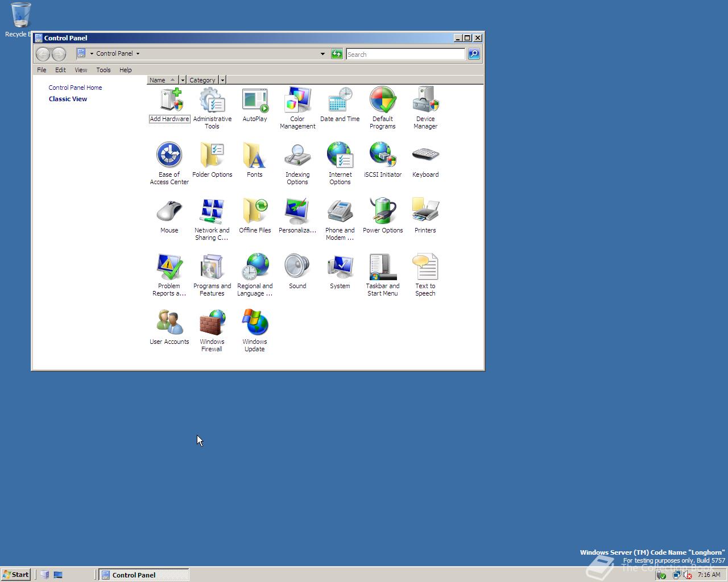Select the Classic View link
728x582 pixels.
[x=68, y=99]
